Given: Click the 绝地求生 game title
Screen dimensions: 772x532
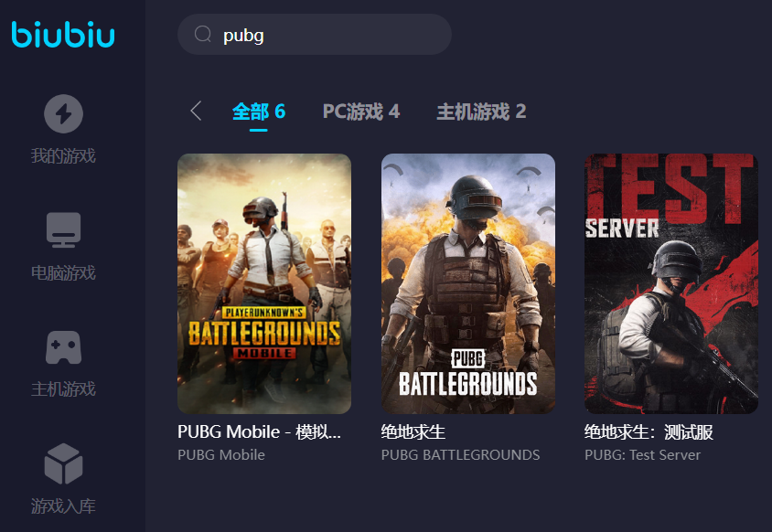Looking at the screenshot, I should [413, 431].
